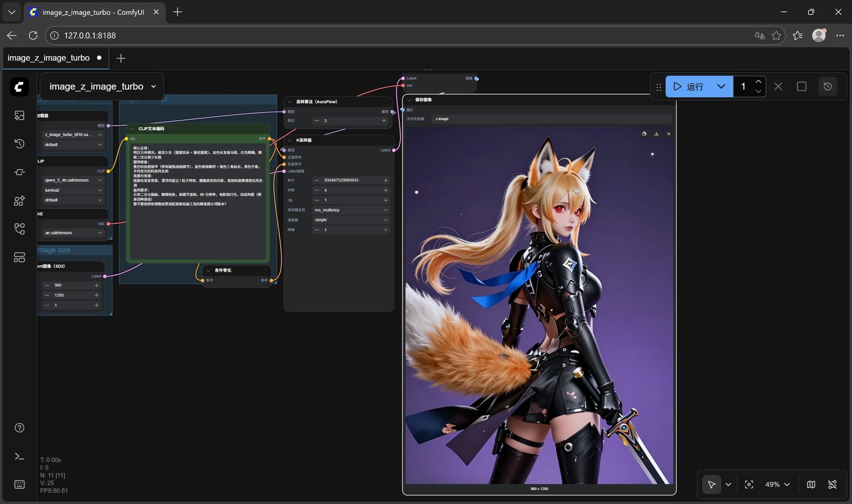Increase the steps value with plus
Image resolution: width=852 pixels, height=504 pixels.
click(386, 190)
